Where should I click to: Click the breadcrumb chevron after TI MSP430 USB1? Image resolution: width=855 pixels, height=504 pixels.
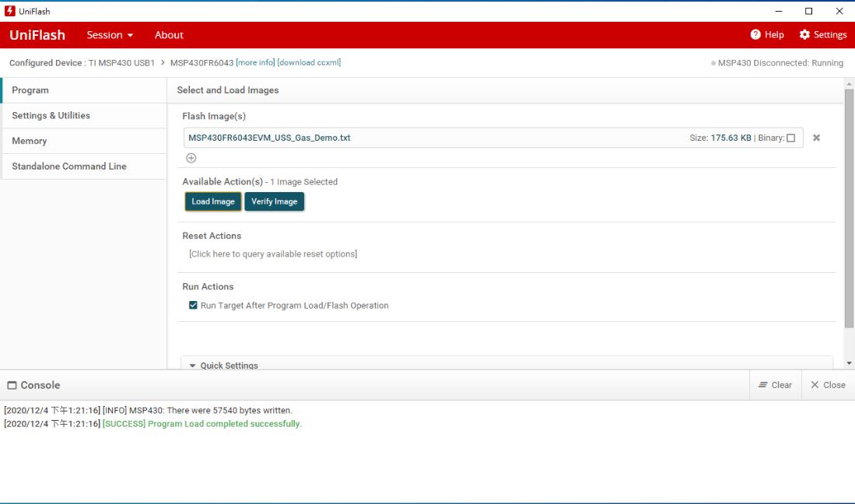163,63
